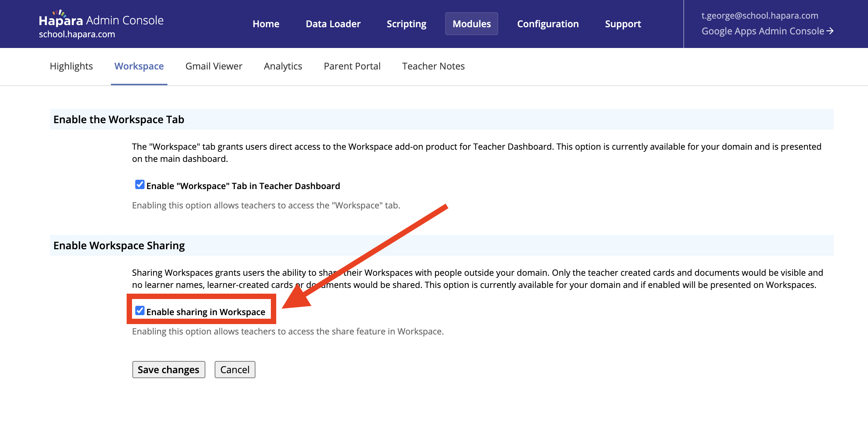Switch to the Highlights tab

[x=71, y=66]
